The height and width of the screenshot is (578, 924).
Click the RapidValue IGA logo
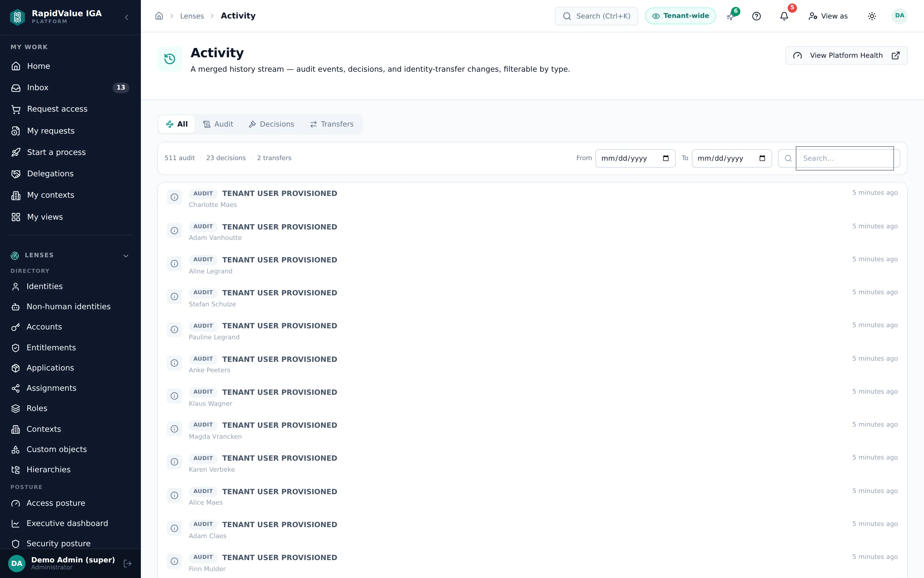[x=18, y=17]
